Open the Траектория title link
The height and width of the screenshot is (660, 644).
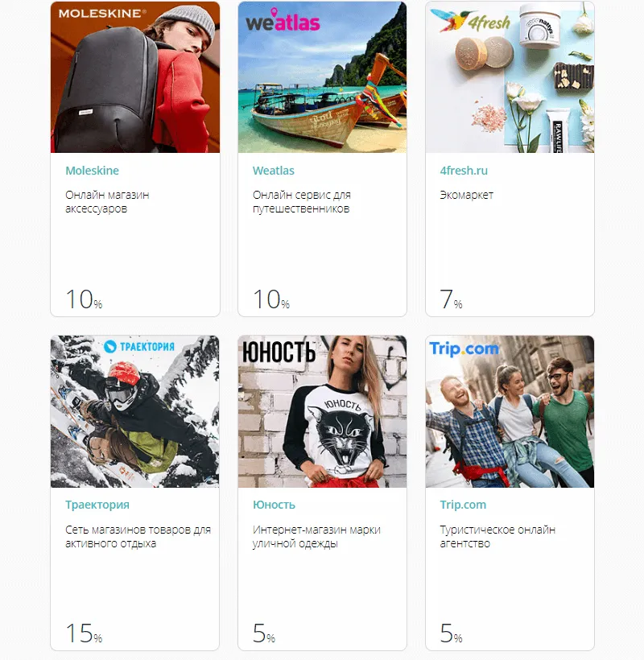(x=97, y=505)
